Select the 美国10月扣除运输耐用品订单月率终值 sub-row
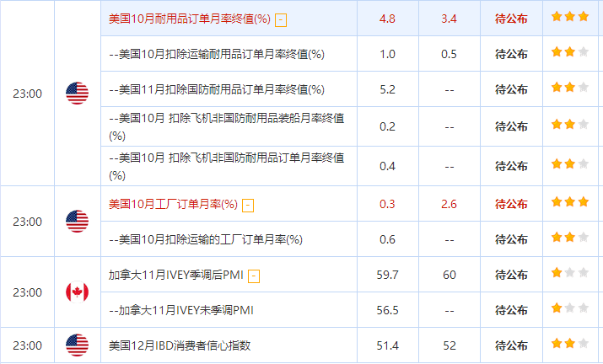This screenshot has height=364, width=603. [218, 54]
